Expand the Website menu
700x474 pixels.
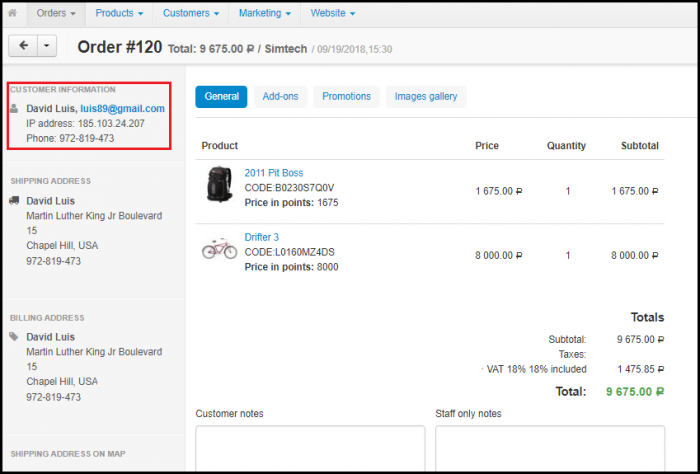point(333,13)
